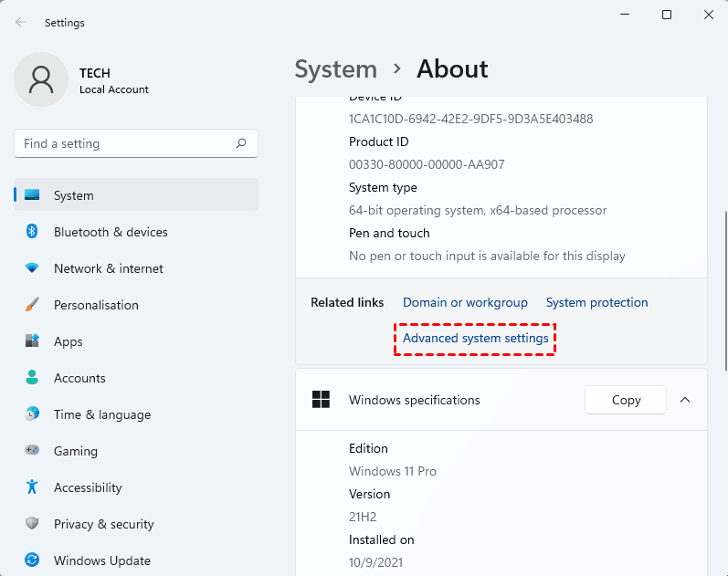Open Apps using its sidebar icon

coord(32,341)
